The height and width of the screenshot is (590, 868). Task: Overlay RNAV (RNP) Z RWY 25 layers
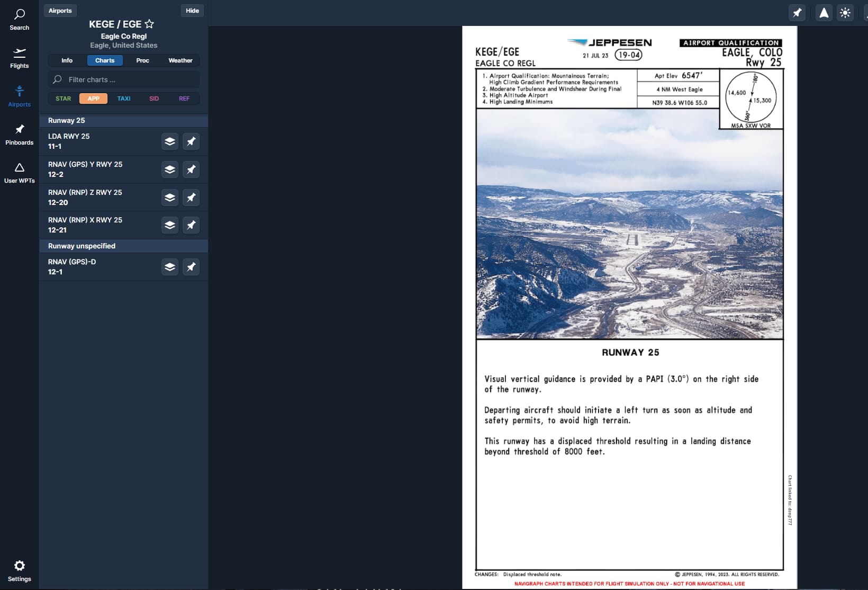pyautogui.click(x=170, y=198)
